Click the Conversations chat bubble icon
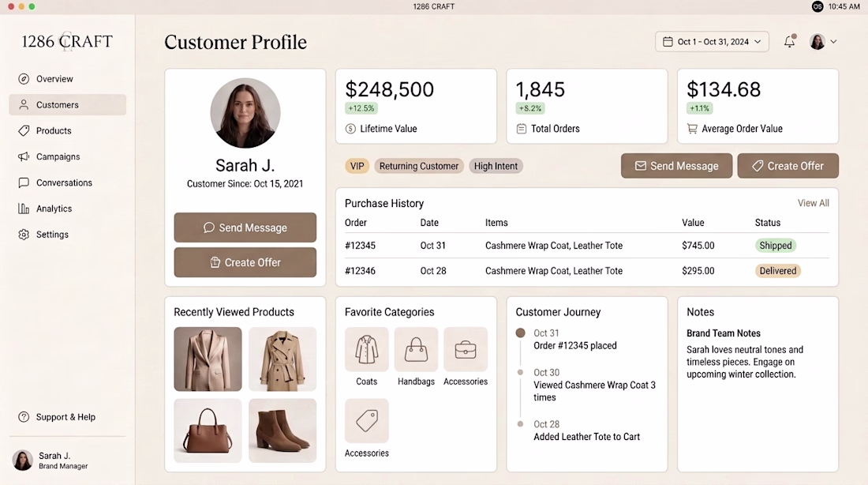868x485 pixels. click(23, 183)
